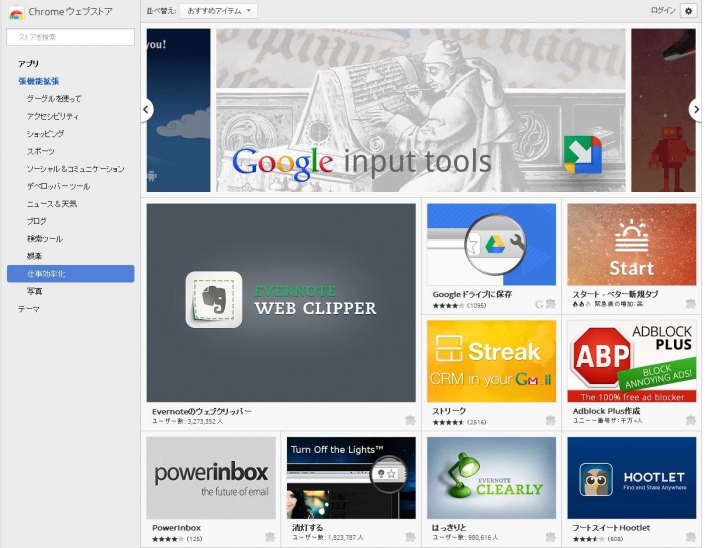Click the Chrome Web Store logo icon

(x=16, y=12)
